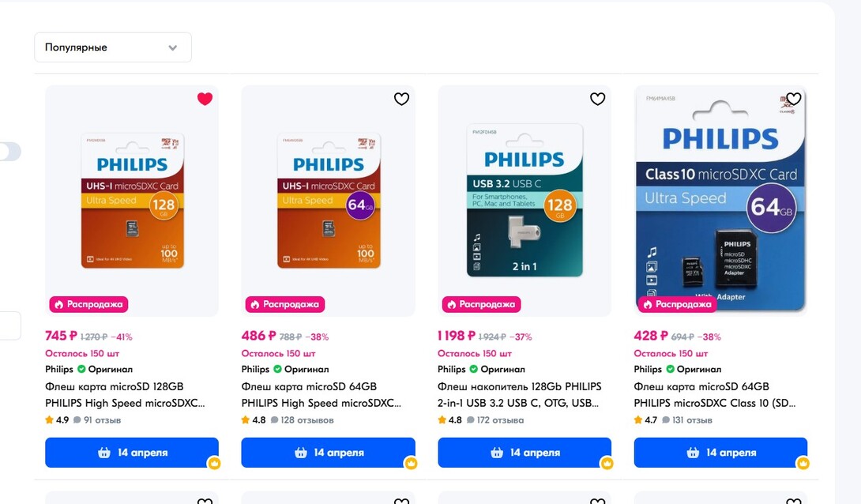Expand sort options via chevron arrow
The height and width of the screenshot is (504, 861).
[x=173, y=47]
